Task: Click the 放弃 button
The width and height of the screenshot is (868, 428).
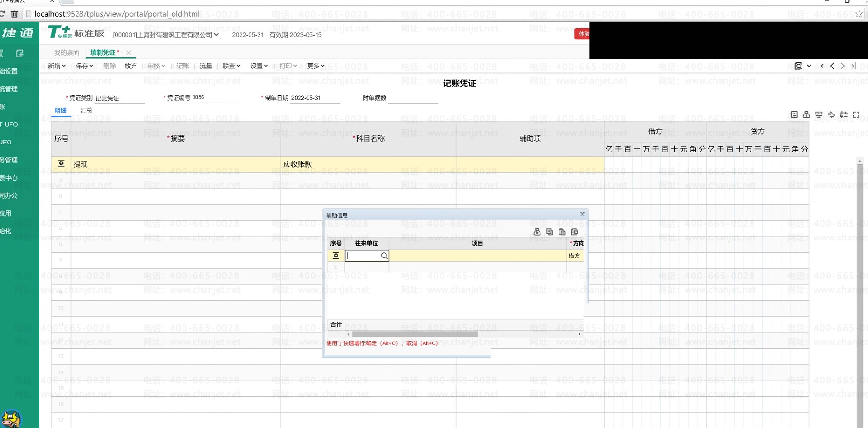Action: [131, 66]
